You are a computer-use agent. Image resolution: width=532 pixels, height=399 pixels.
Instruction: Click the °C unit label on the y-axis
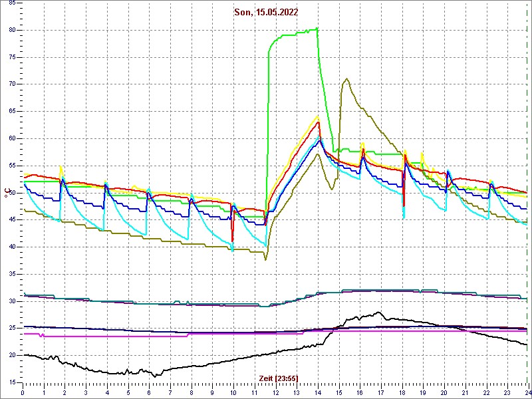(6, 194)
